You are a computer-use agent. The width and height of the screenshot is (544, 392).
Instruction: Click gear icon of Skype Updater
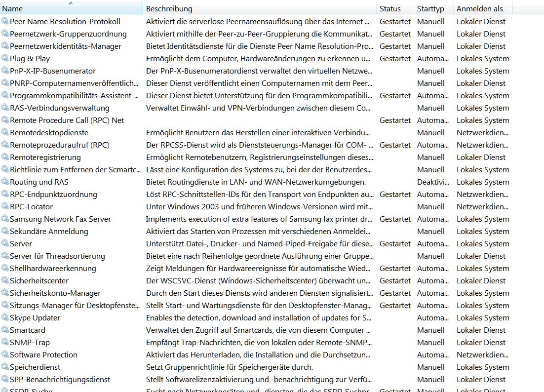click(5, 317)
